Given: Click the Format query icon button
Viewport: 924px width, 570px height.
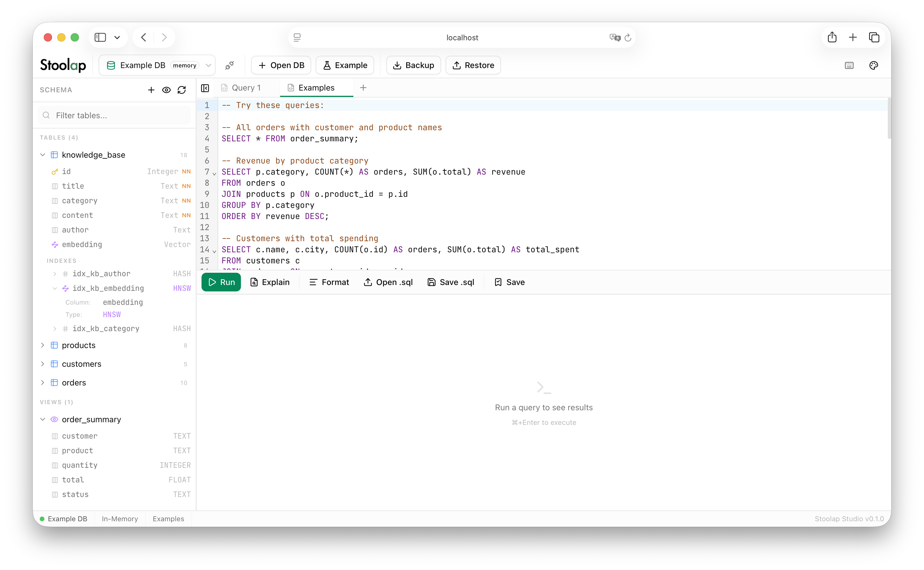Looking at the screenshot, I should coord(329,282).
